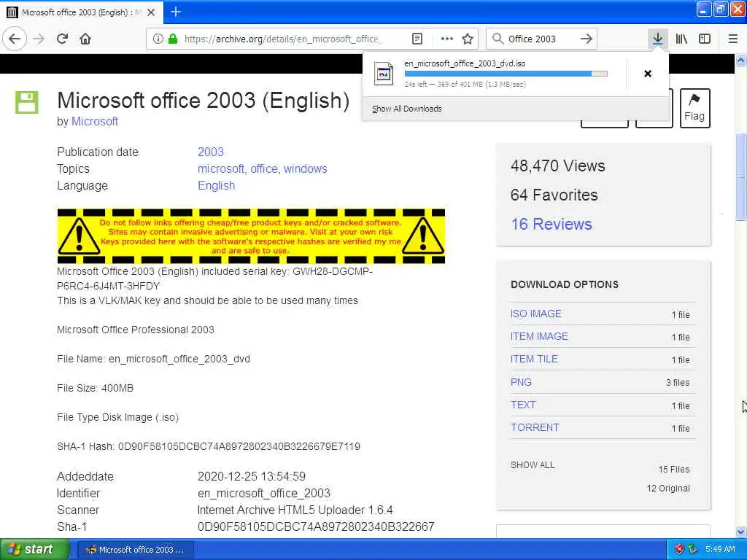
Task: Click the page scroll up arrow
Action: tap(740, 60)
